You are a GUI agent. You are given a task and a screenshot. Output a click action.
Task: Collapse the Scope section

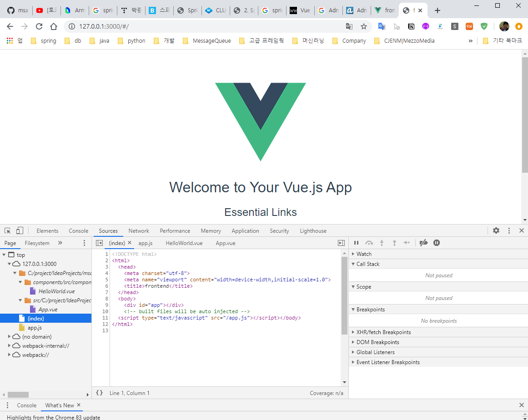(438, 287)
